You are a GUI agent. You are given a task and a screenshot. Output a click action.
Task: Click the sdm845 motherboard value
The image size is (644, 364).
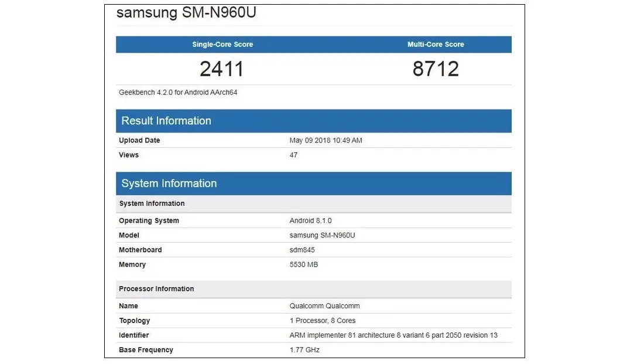(x=302, y=250)
